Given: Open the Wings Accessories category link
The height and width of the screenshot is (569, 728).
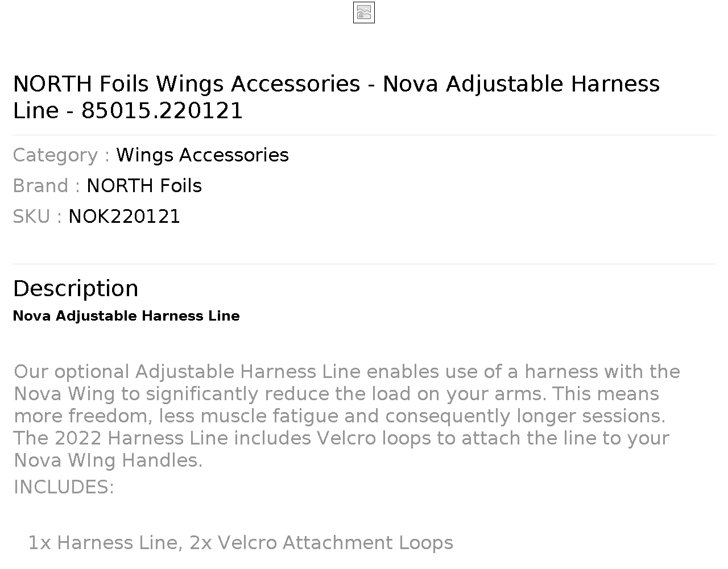Looking at the screenshot, I should [x=202, y=155].
